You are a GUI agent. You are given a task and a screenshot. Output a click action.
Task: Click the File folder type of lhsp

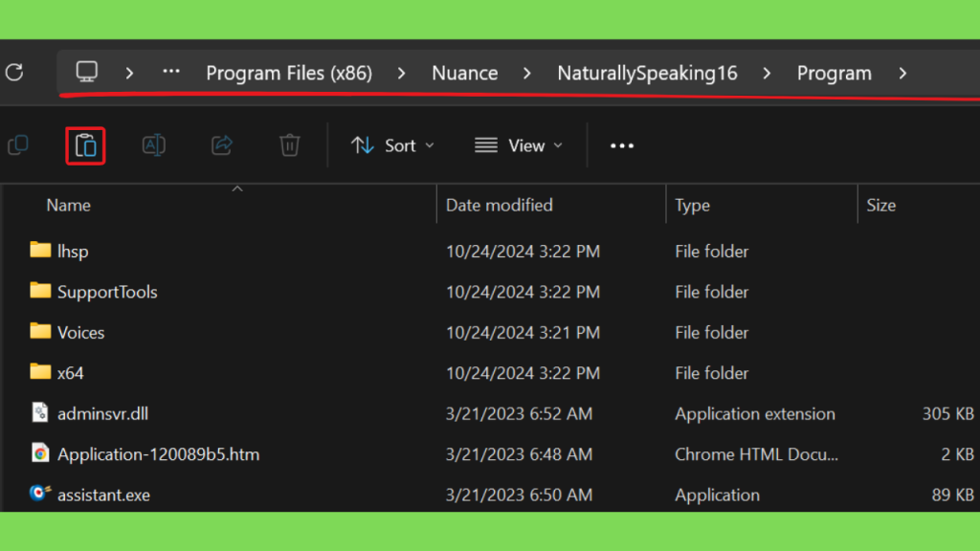pyautogui.click(x=712, y=252)
